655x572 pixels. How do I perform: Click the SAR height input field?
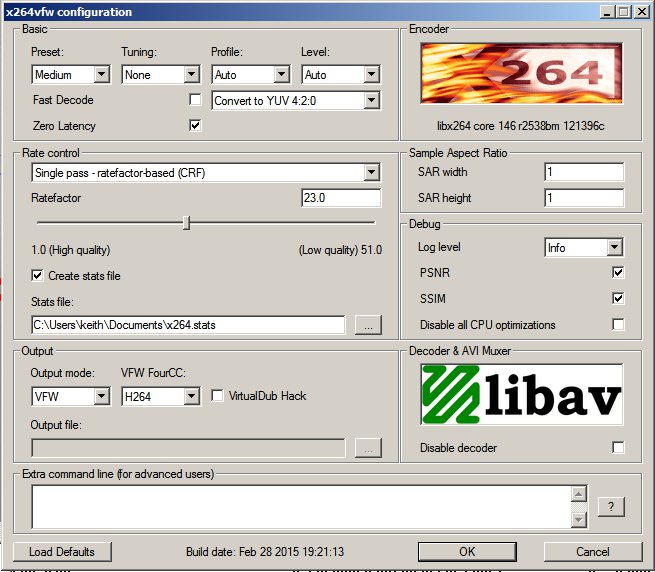(x=584, y=198)
